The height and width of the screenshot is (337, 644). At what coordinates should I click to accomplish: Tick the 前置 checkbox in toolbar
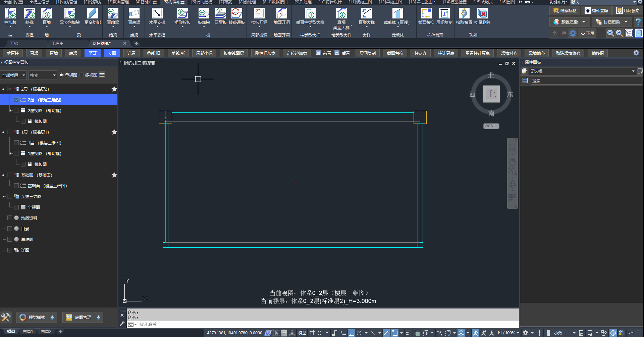(318, 53)
